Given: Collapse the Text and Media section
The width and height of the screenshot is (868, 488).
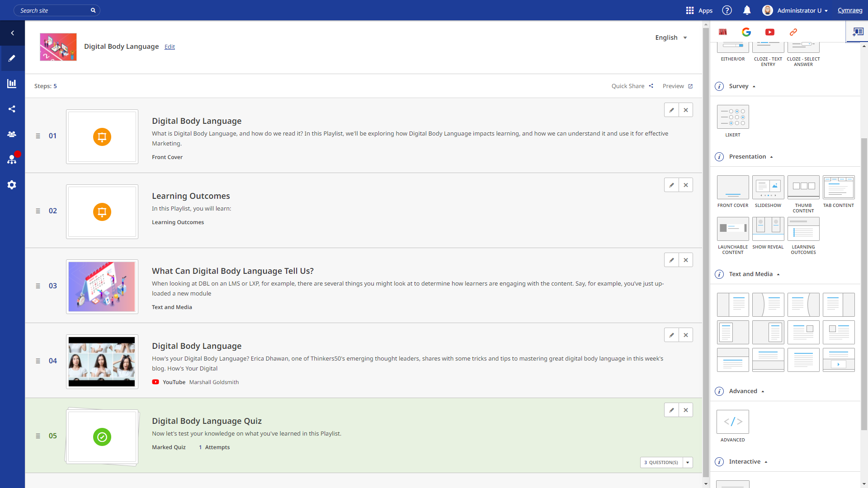Looking at the screenshot, I should [778, 274].
